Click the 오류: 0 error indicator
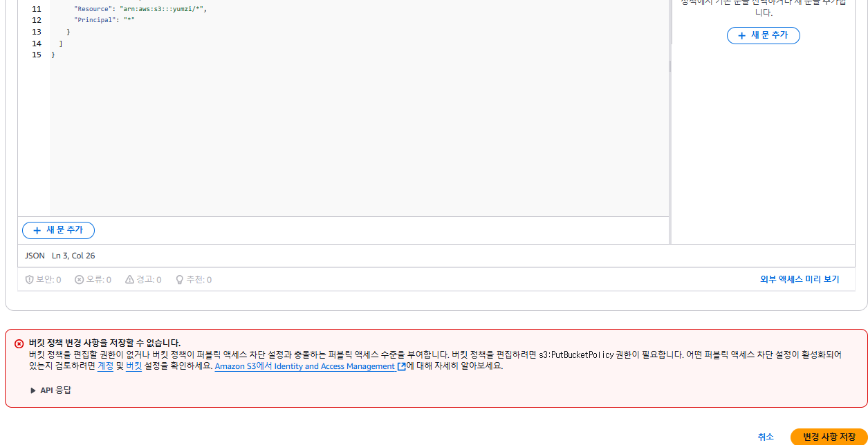 pos(93,280)
